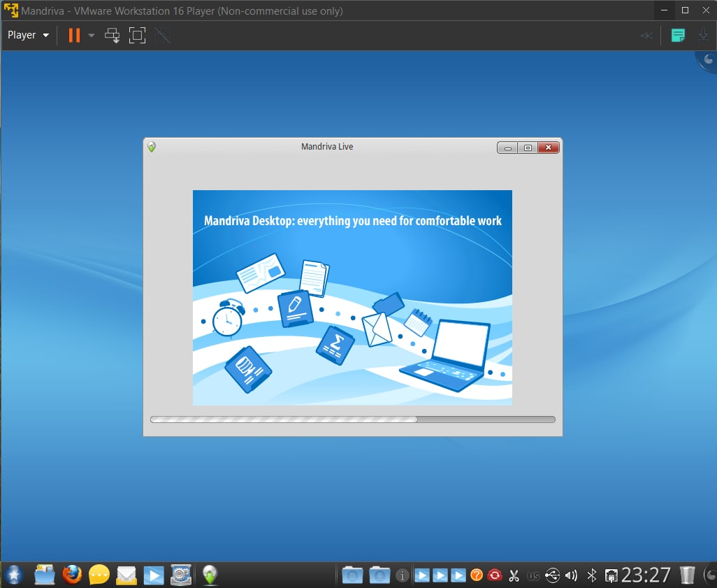Close the Mandriva Live window
This screenshot has height=588, width=717.
(x=549, y=148)
